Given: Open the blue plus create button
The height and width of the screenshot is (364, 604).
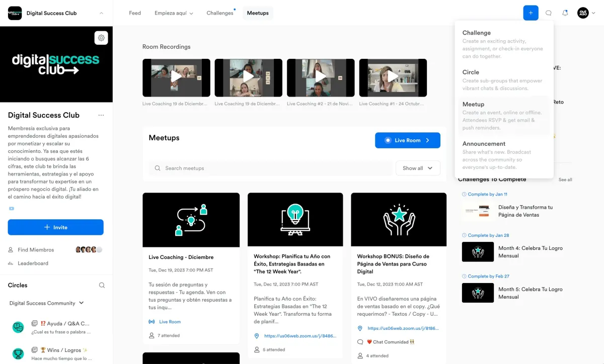Looking at the screenshot, I should tap(531, 13).
